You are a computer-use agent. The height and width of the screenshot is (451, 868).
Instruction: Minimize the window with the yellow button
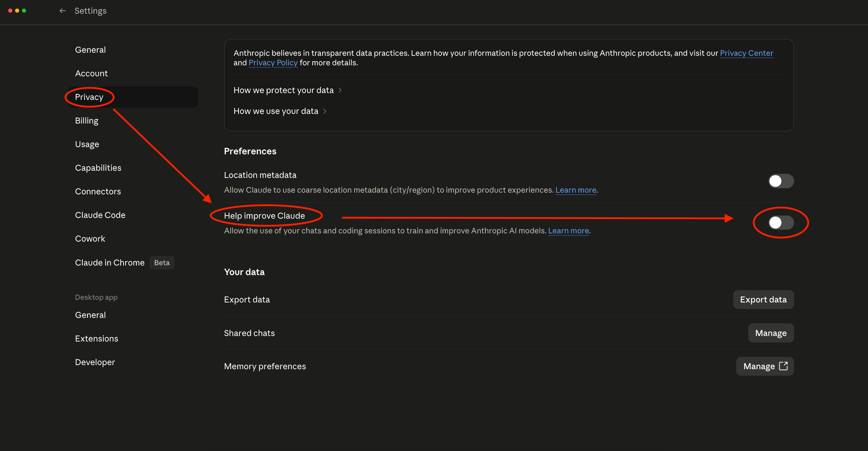pyautogui.click(x=17, y=11)
